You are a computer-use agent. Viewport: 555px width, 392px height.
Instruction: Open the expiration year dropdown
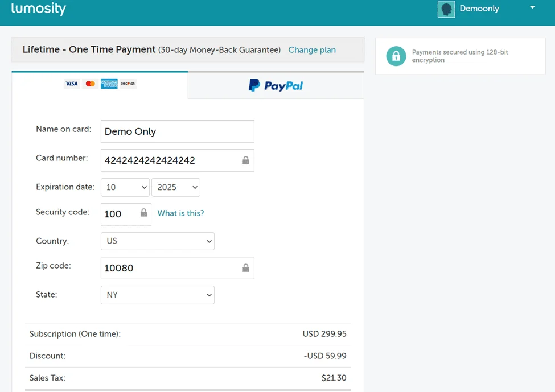pyautogui.click(x=175, y=188)
